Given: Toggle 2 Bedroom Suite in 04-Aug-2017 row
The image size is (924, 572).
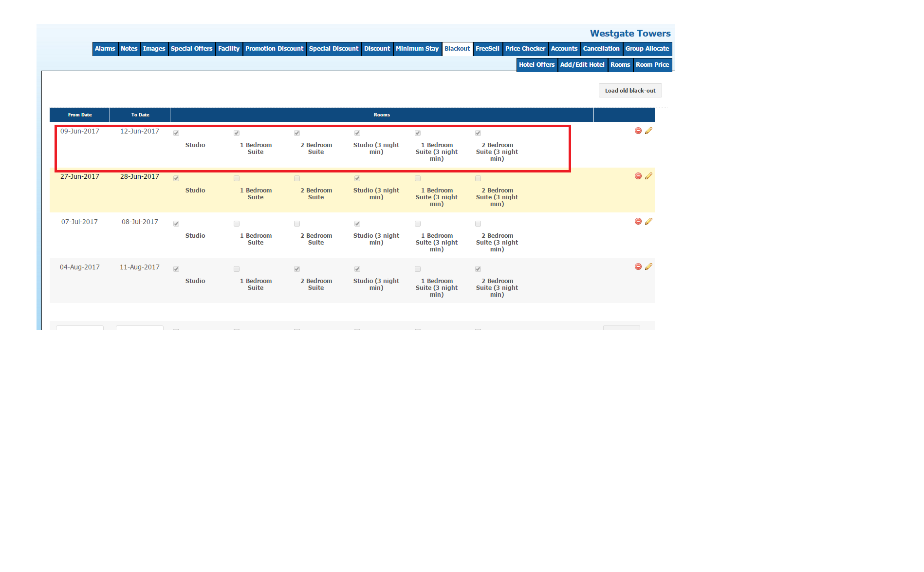Looking at the screenshot, I should (x=297, y=269).
